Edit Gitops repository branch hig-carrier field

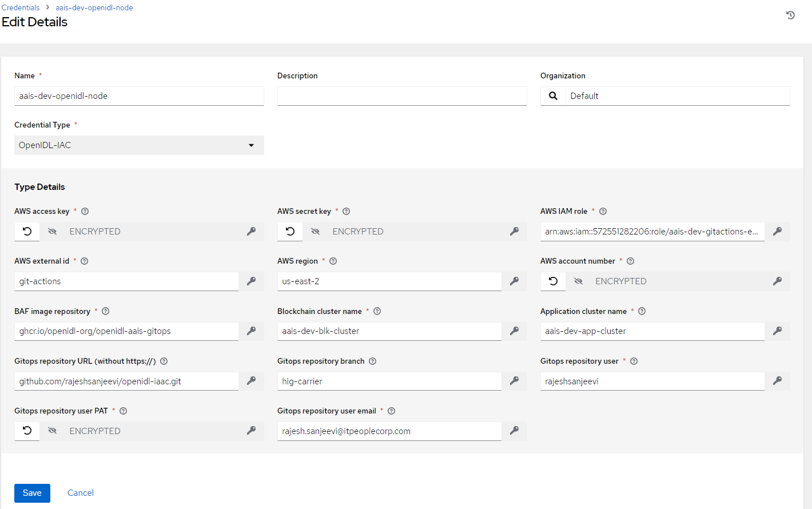click(389, 381)
